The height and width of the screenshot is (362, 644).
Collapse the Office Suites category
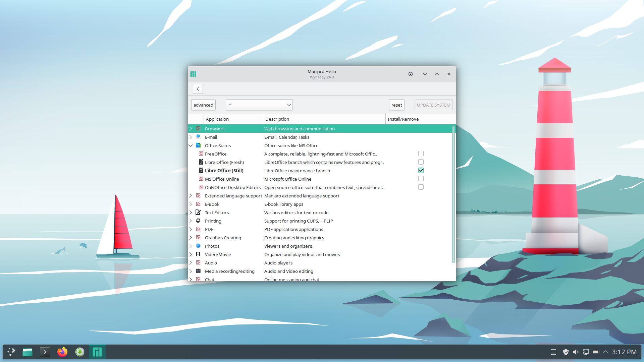(191, 145)
